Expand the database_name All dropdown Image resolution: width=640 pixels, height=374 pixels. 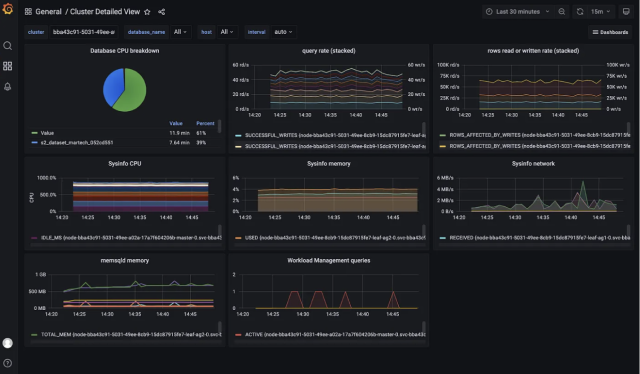(x=180, y=32)
